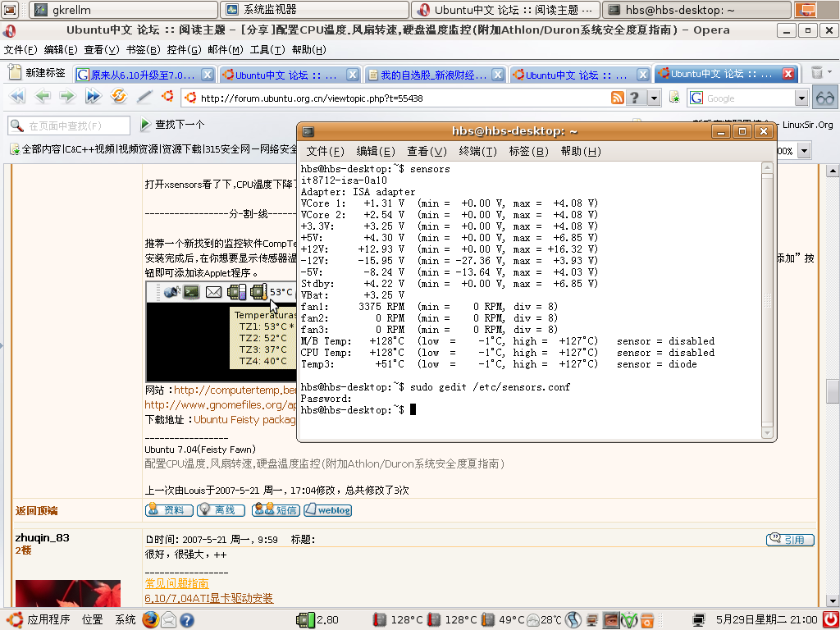This screenshot has width=840, height=630.
Task: Click the 资料 profile button
Action: [169, 510]
